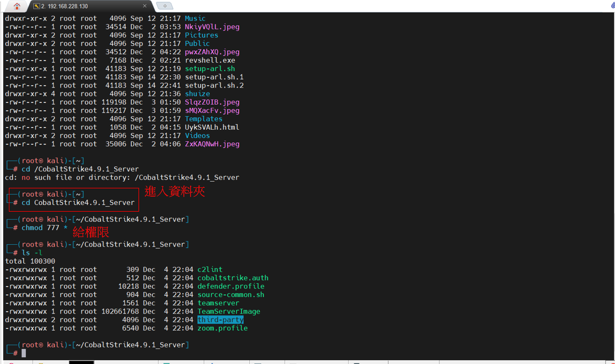Click the Pictures directory entry

(x=201, y=35)
